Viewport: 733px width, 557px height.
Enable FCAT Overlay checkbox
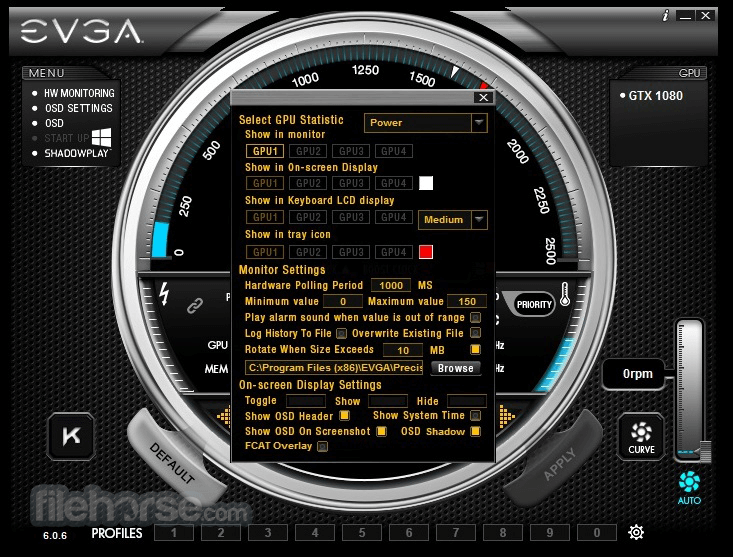tap(323, 446)
